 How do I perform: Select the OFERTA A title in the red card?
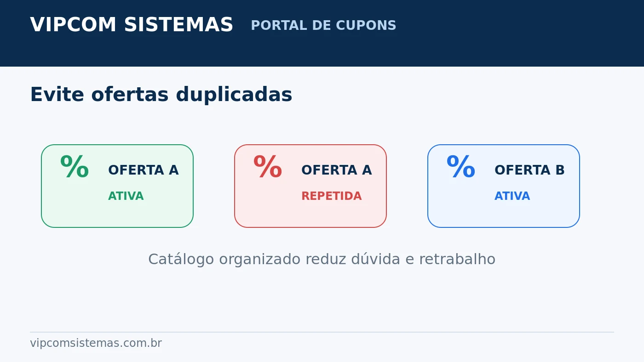(x=336, y=170)
